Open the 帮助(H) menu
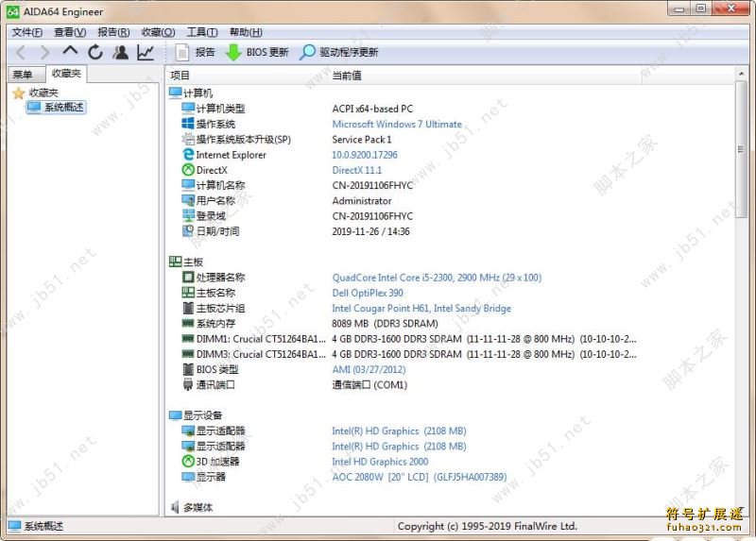The height and width of the screenshot is (541, 756). (x=246, y=32)
